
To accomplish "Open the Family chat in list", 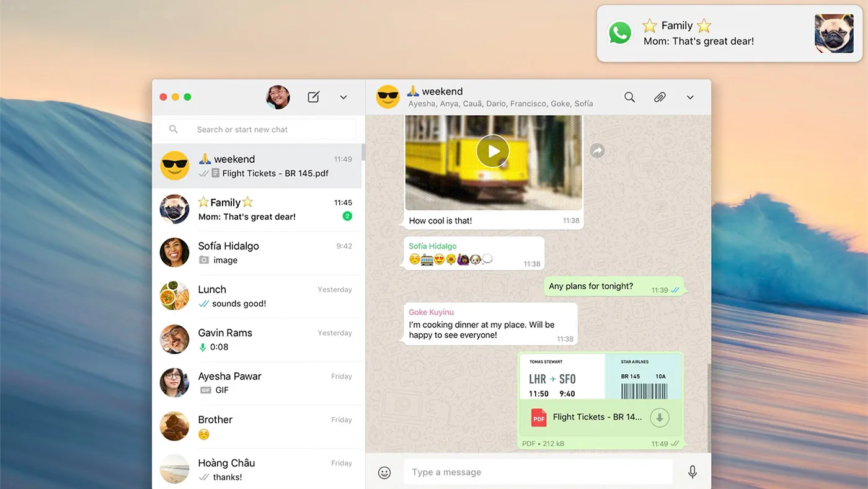I will [x=257, y=210].
